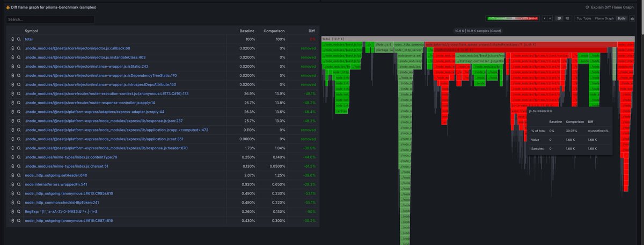Open node:_http_outgoing:setHeader:640 symbol link
Screen dimensions: 644x245
coord(56,176)
